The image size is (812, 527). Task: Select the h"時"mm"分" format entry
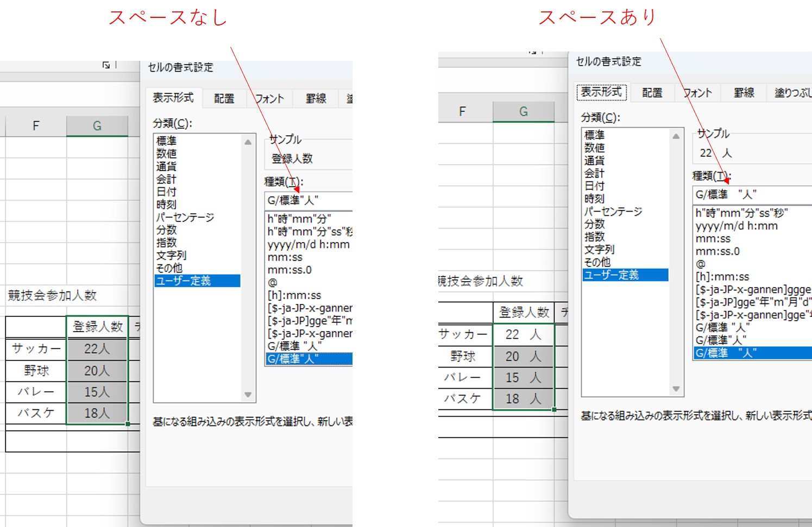pos(299,219)
